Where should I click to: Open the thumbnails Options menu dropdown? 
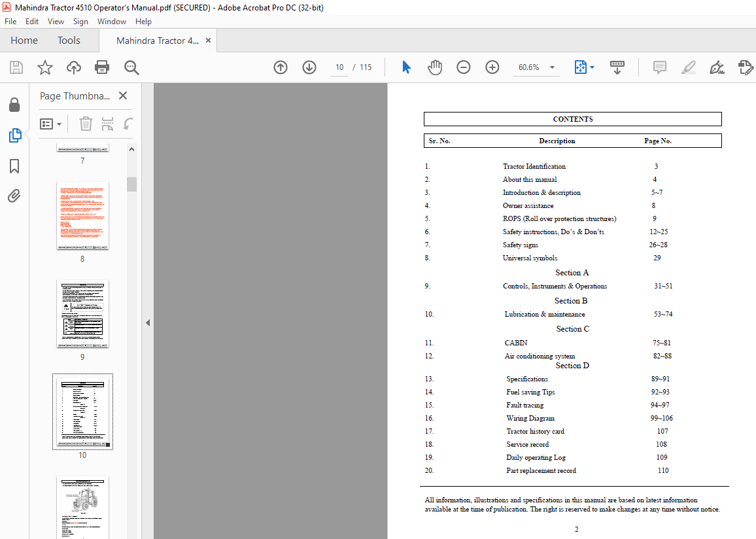coord(51,124)
